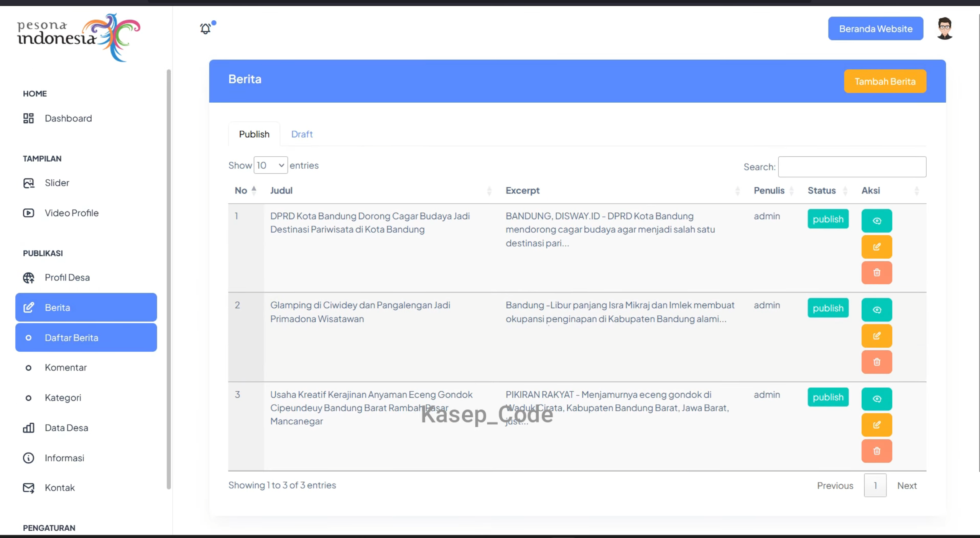Open the user avatar menu
Image resolution: width=980 pixels, height=538 pixels.
944,28
